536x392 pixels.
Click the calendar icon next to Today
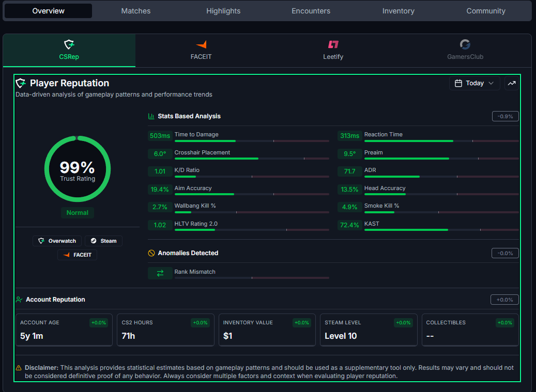coord(458,83)
